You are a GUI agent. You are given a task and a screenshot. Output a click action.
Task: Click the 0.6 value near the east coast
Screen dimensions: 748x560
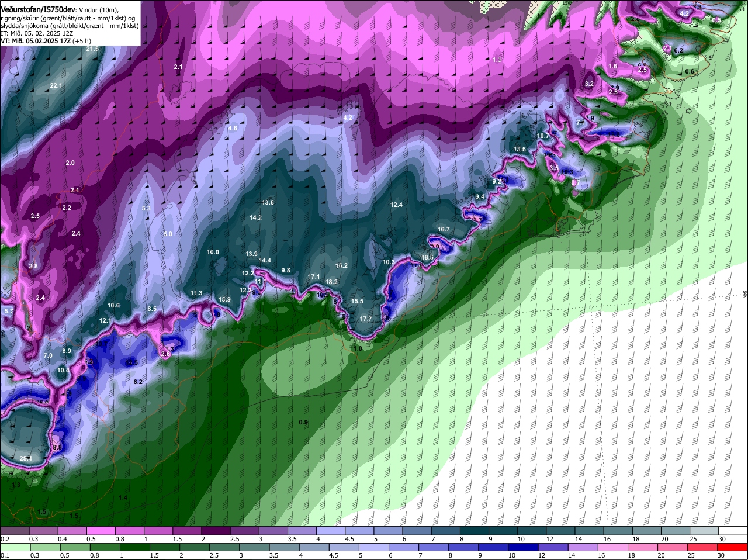690,71
